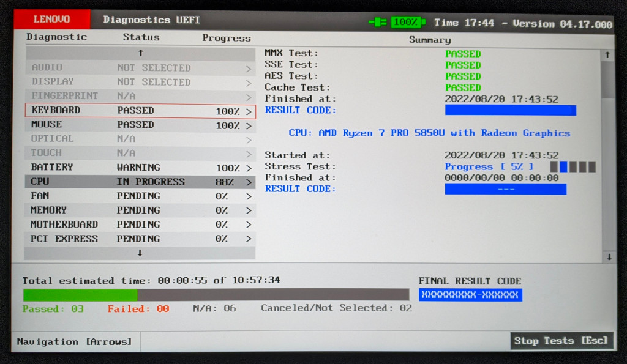627x364 pixels.
Task: Click the FINAL RESULT CODE field
Action: 470,295
